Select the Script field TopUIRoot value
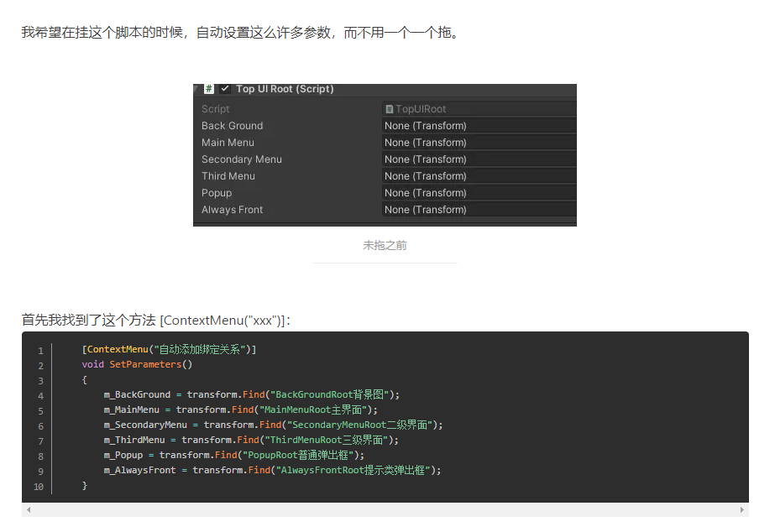This screenshot has height=532, width=775. (x=479, y=109)
